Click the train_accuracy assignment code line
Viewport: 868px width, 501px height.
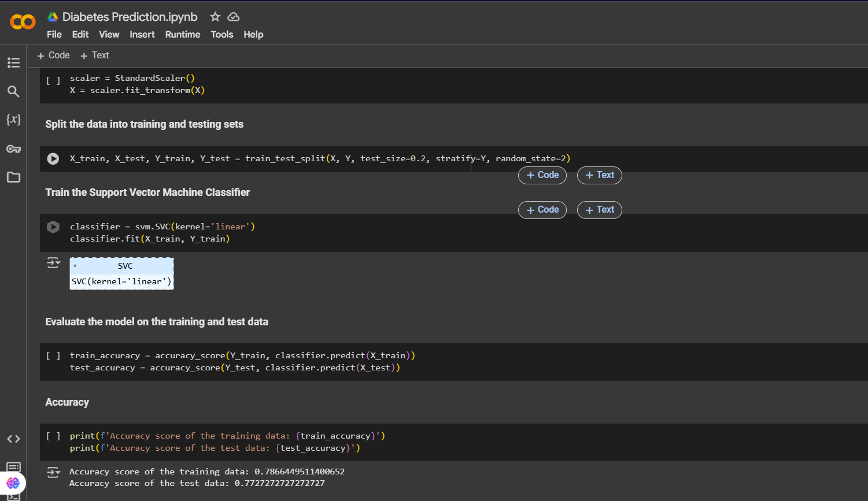pos(242,355)
